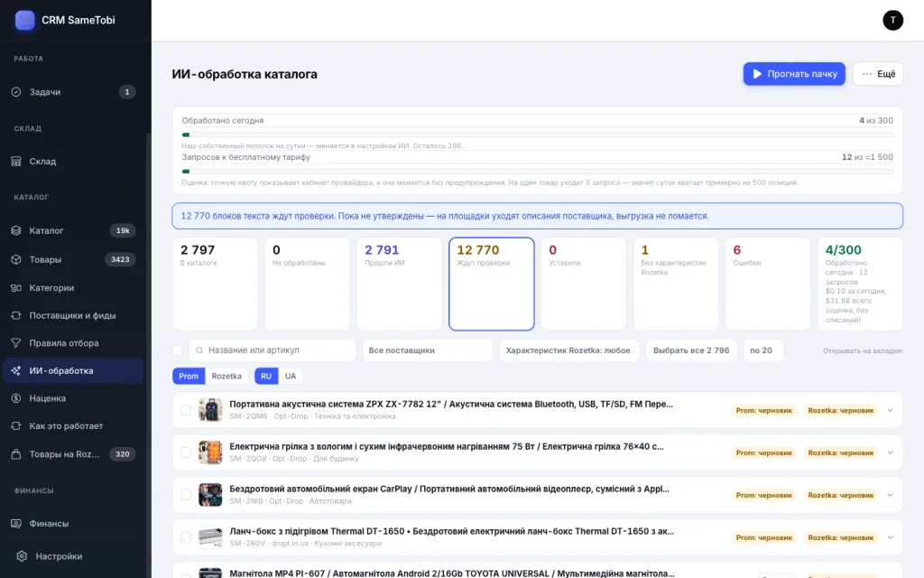Click the Склад warehouse icon
This screenshot has height=578, width=924.
coord(16,162)
